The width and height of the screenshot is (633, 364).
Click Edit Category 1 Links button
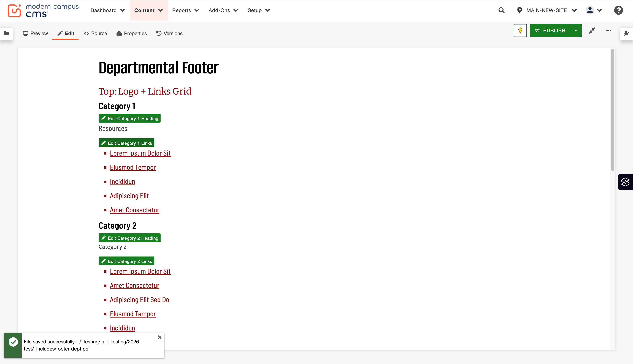coord(126,143)
